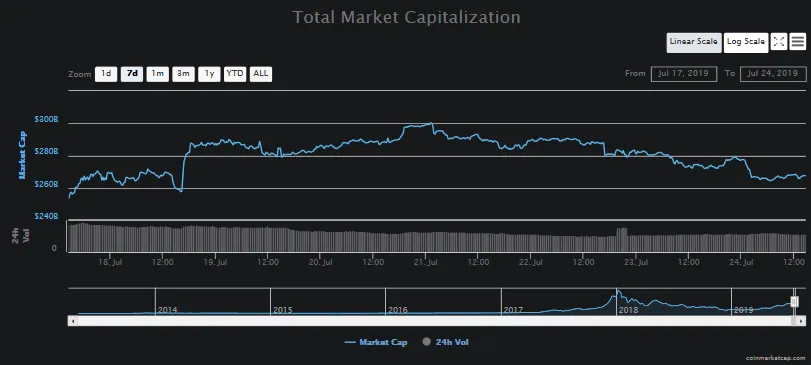811x365 pixels.
Task: Click the 24. Jul axis label
Action: pyautogui.click(x=740, y=263)
